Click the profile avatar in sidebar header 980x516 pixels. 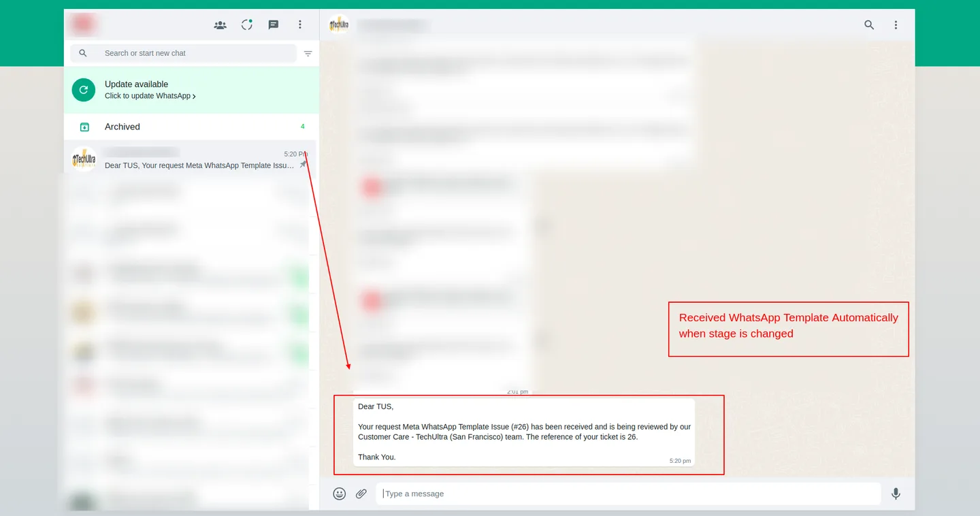83,25
